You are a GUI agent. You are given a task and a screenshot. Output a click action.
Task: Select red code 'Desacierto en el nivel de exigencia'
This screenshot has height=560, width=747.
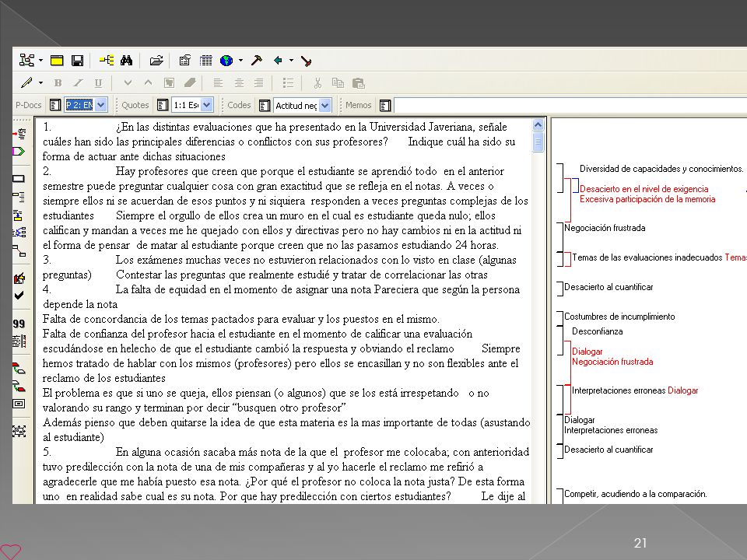644,189
